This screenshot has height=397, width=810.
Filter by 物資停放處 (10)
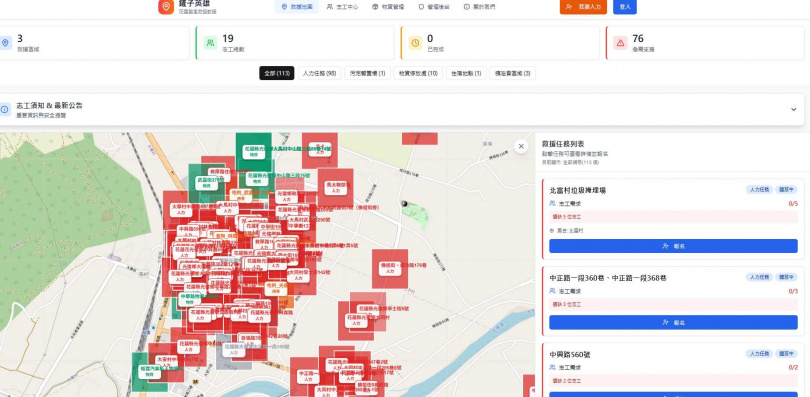(x=418, y=73)
